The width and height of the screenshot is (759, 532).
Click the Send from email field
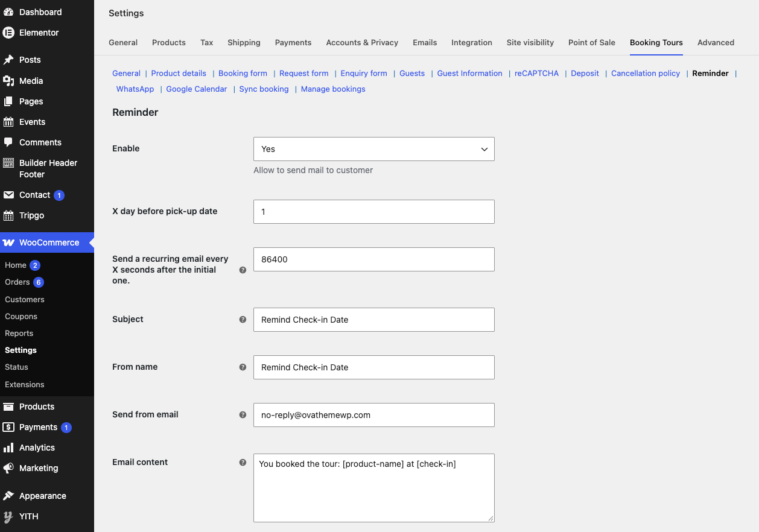(374, 415)
